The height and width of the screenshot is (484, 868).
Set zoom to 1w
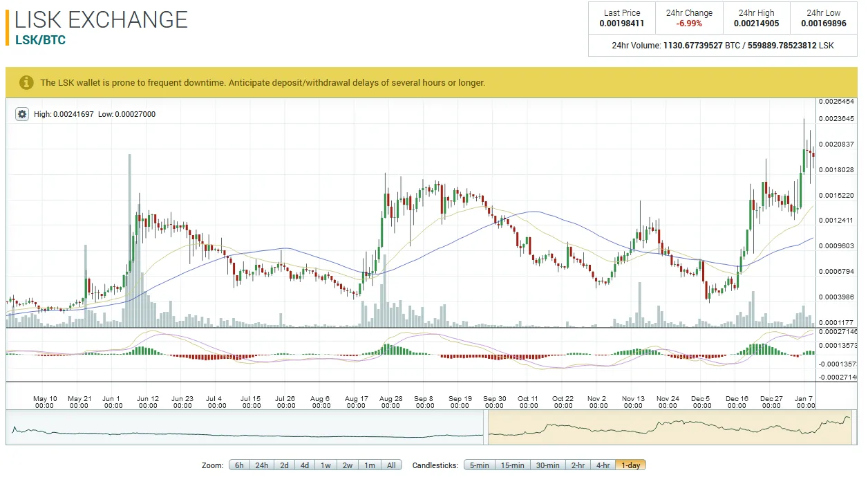coord(325,465)
